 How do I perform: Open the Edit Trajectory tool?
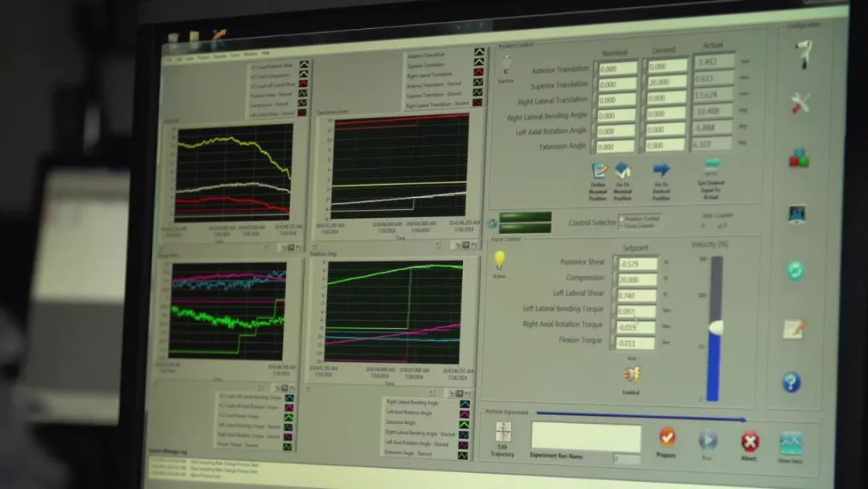[x=504, y=433]
